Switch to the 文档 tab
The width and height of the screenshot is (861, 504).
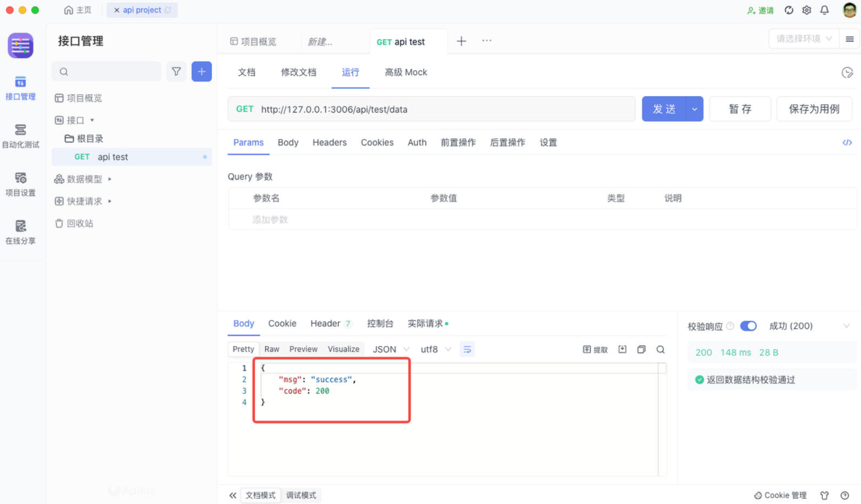(x=247, y=72)
